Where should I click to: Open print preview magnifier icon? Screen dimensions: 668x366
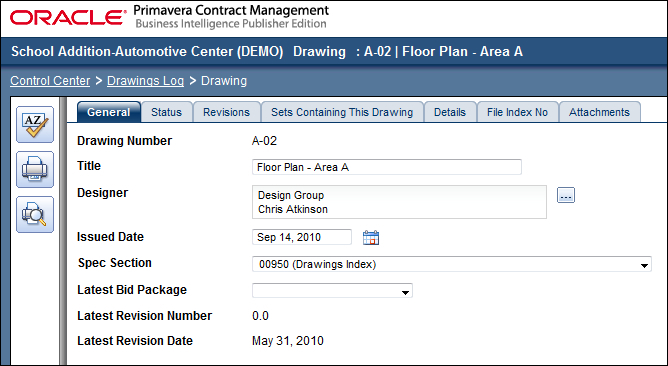click(x=35, y=214)
